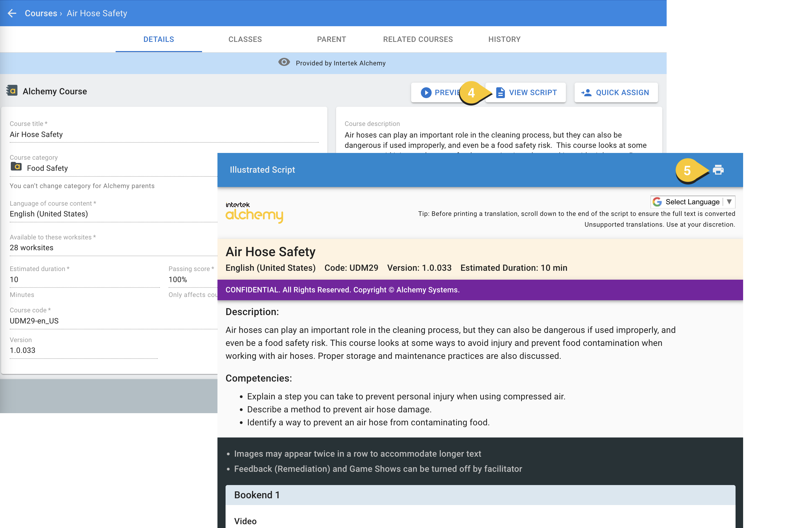Click the eye icon beside Provided by
Screen dimensions: 812x528
(284, 62)
